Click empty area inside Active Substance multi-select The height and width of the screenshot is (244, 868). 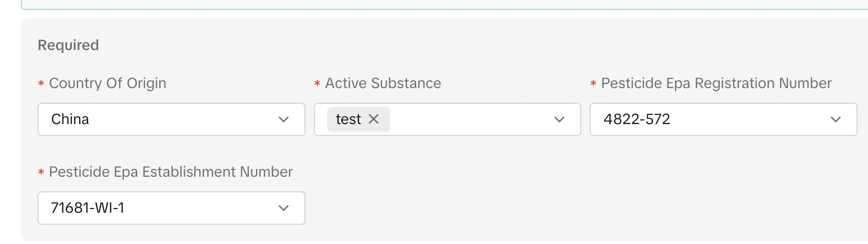coord(468,119)
